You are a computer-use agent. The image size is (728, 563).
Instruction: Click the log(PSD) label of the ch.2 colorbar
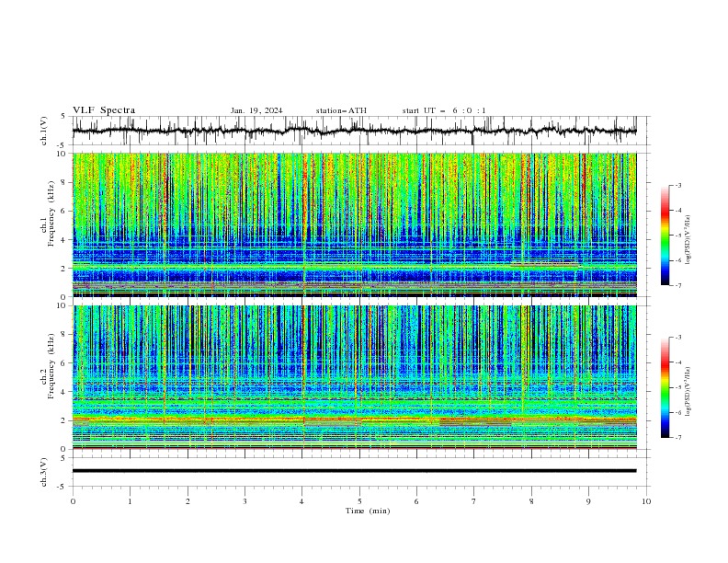coord(688,392)
